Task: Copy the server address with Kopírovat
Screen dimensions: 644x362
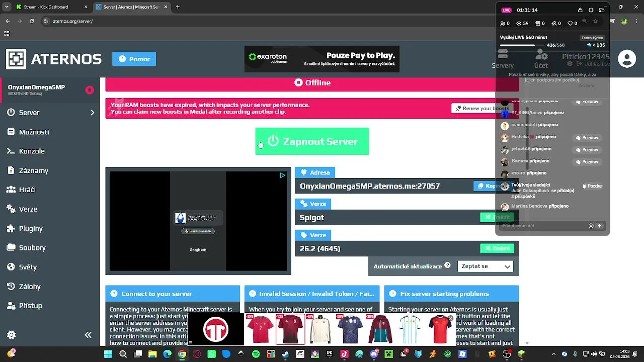Action: 494,186
